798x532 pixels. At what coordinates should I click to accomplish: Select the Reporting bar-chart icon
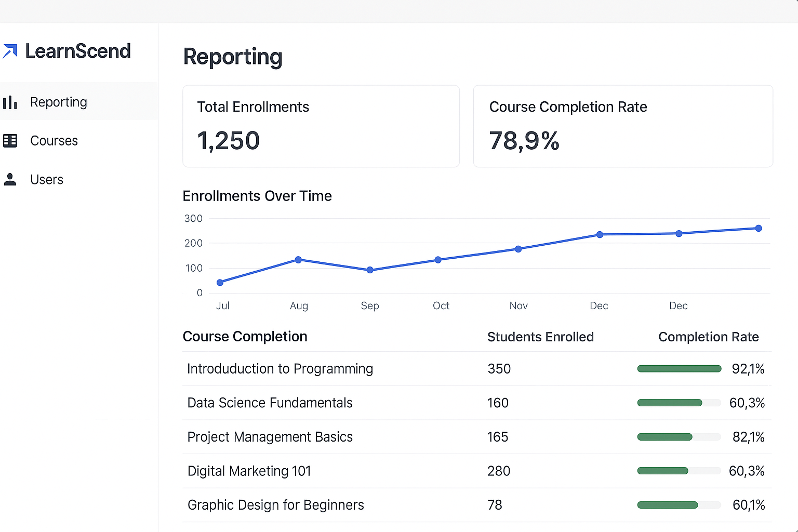(11, 102)
